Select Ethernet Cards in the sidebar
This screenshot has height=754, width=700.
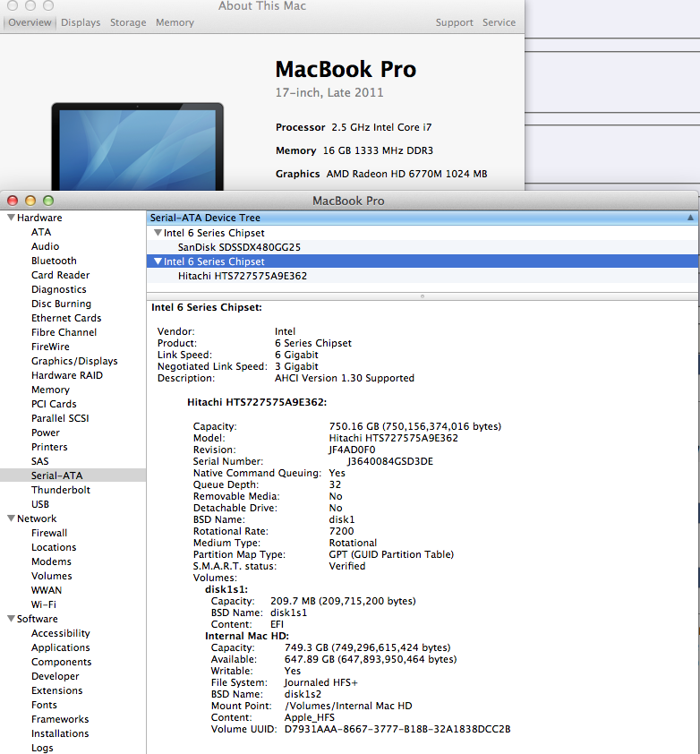point(66,318)
